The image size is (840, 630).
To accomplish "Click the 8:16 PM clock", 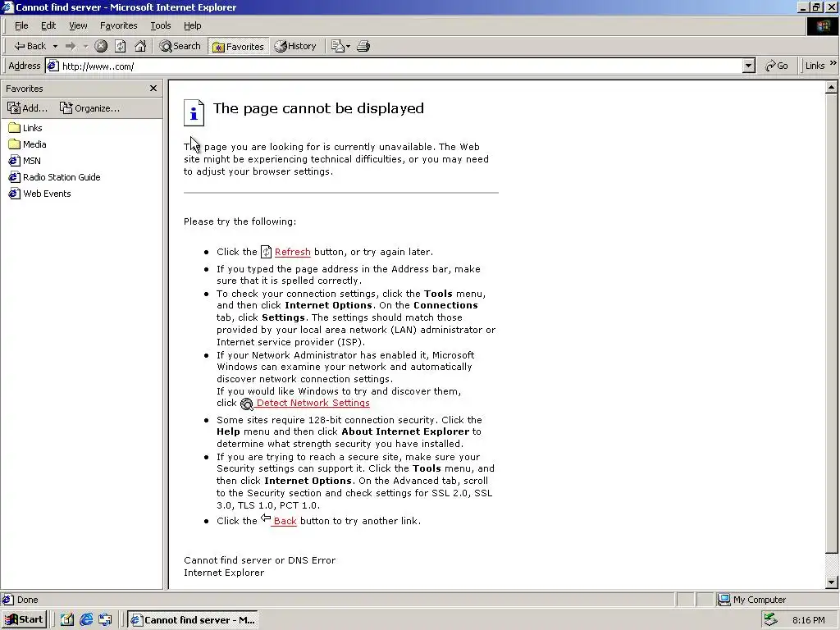I will (x=808, y=620).
